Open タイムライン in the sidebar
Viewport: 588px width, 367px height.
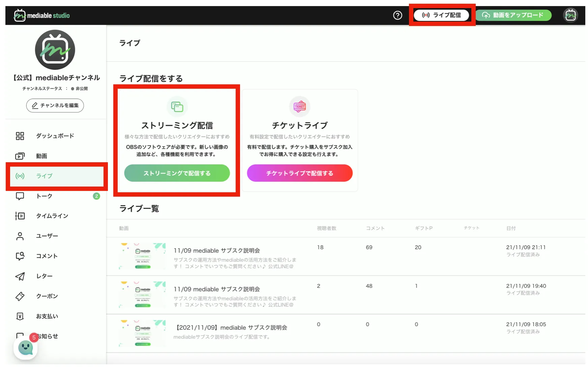52,216
